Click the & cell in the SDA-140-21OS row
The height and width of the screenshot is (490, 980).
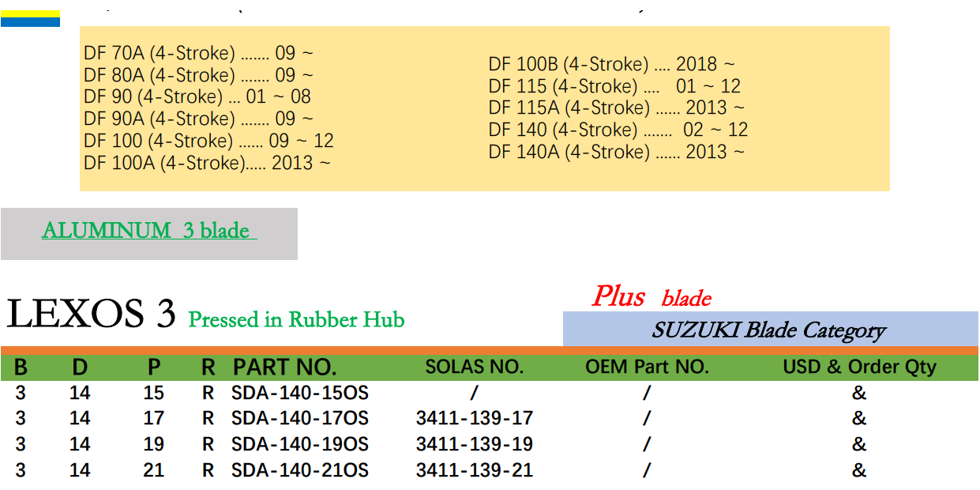pyautogui.click(x=859, y=470)
